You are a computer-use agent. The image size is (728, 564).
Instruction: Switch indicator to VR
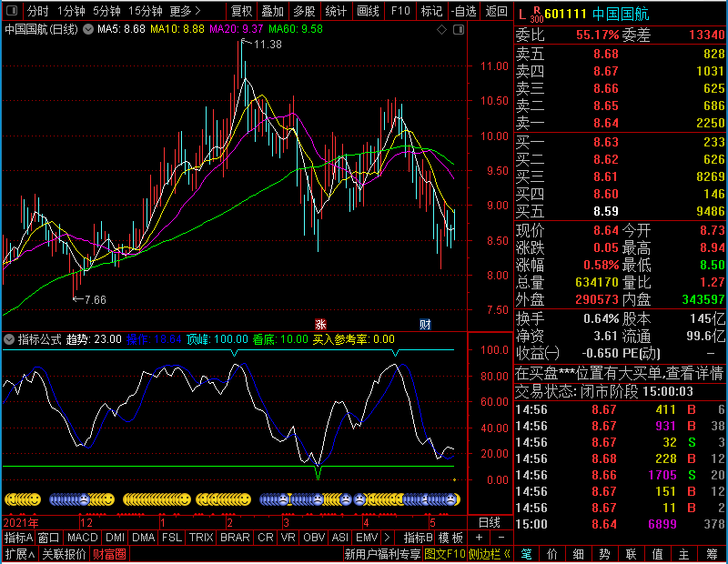(x=288, y=538)
